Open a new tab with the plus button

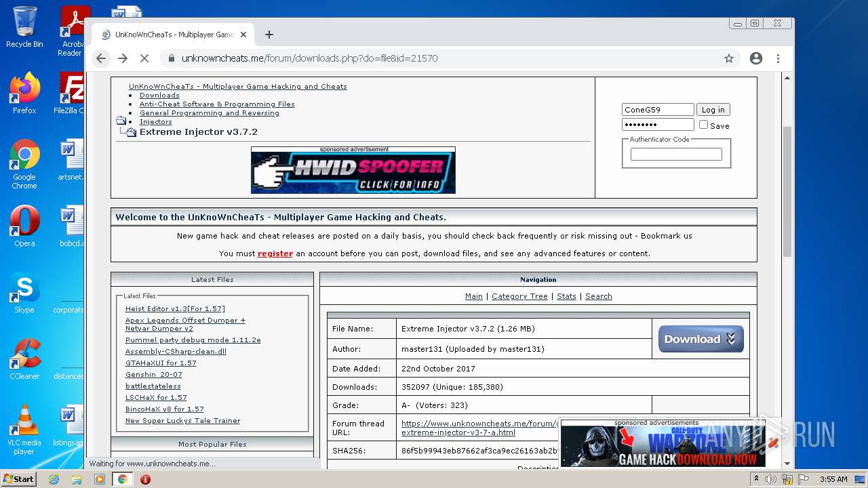click(269, 35)
